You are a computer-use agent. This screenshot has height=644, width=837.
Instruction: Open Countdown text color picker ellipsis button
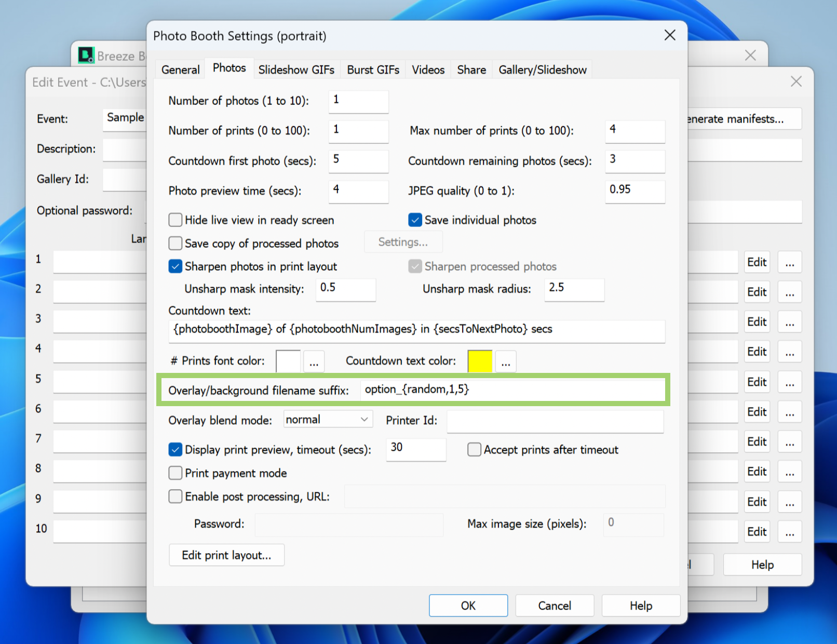[505, 361]
